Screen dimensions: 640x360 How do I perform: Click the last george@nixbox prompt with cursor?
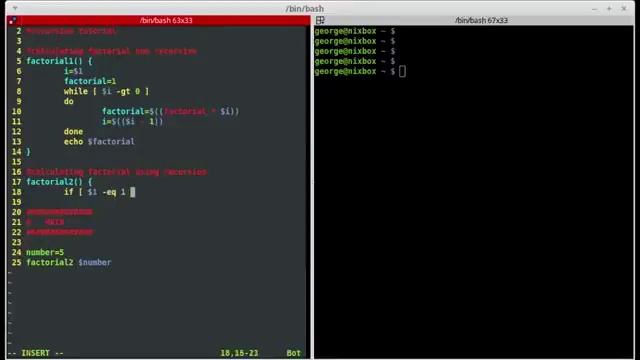tap(360, 71)
